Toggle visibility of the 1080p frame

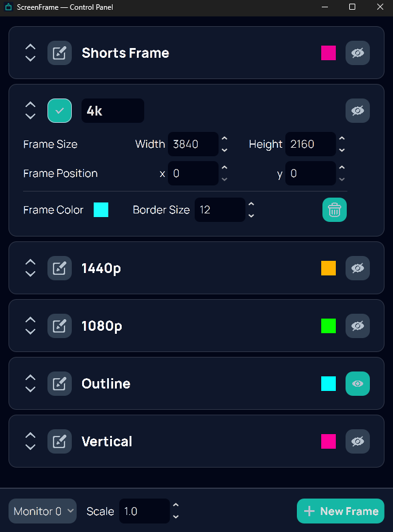click(358, 326)
